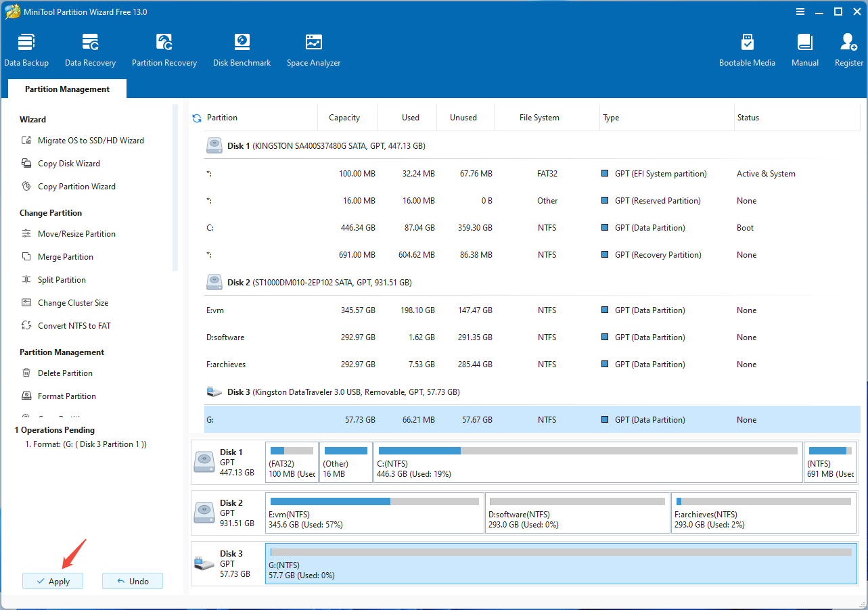Click the Register icon

coord(848,49)
